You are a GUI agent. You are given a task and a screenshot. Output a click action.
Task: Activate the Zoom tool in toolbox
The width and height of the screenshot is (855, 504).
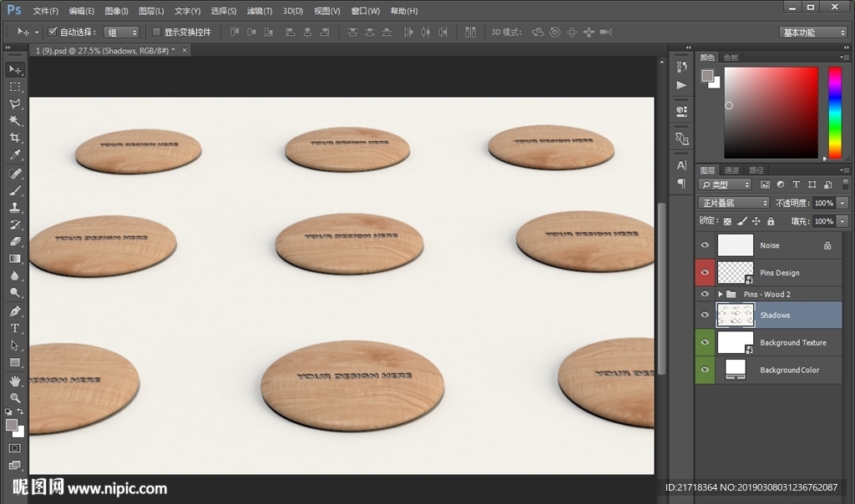[15, 397]
